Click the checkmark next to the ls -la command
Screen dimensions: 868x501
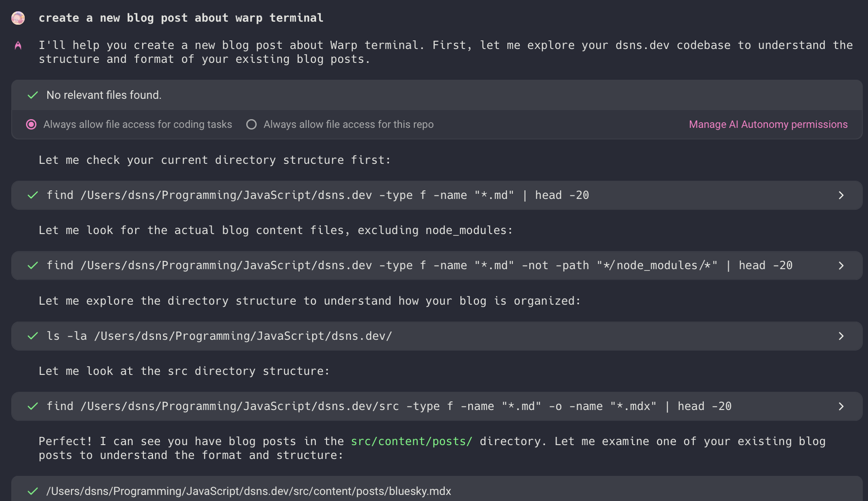(33, 336)
